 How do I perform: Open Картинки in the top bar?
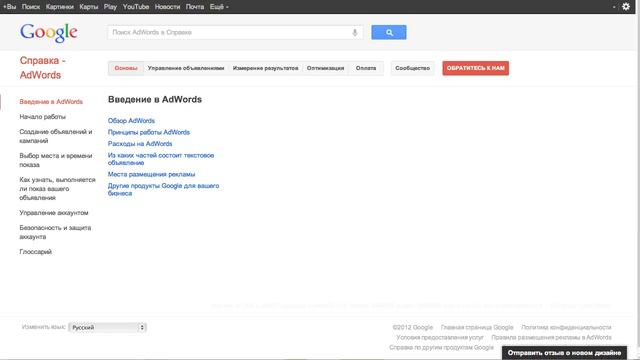(x=60, y=7)
